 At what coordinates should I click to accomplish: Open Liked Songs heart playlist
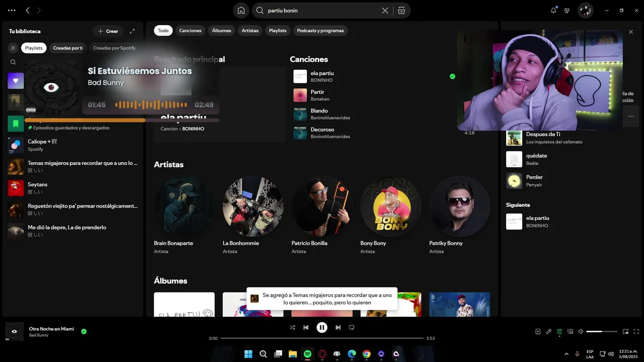click(16, 80)
